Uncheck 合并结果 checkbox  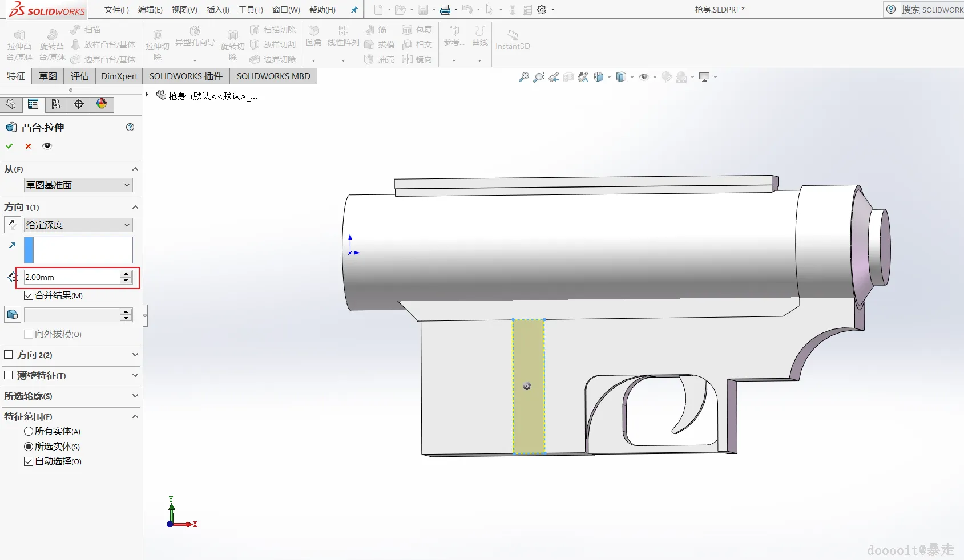coord(29,295)
